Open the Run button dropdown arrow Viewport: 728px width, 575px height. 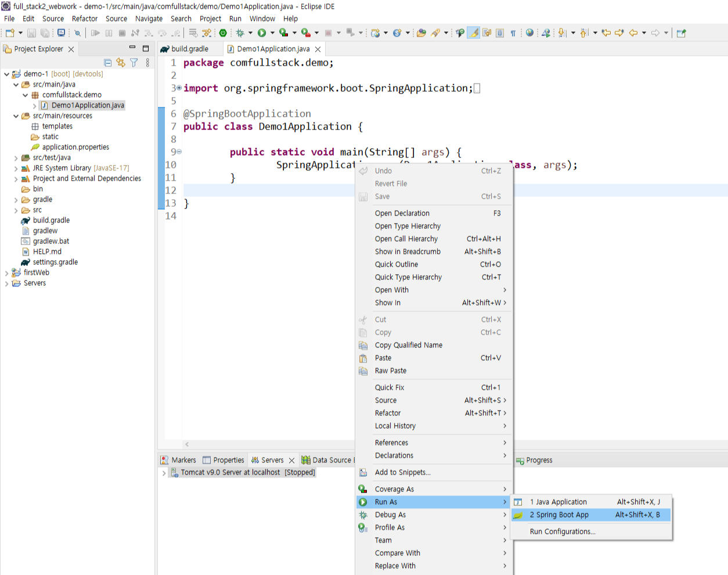pyautogui.click(x=272, y=33)
